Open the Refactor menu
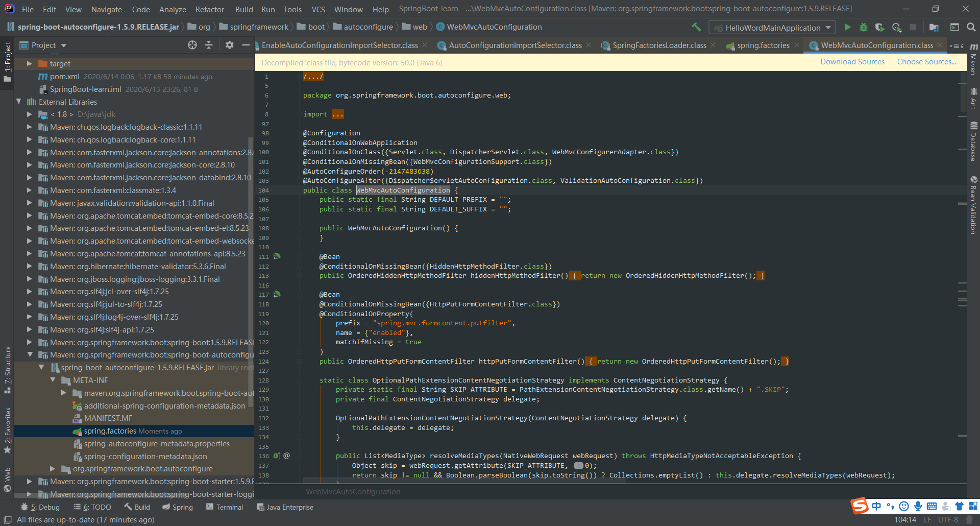 [209, 9]
